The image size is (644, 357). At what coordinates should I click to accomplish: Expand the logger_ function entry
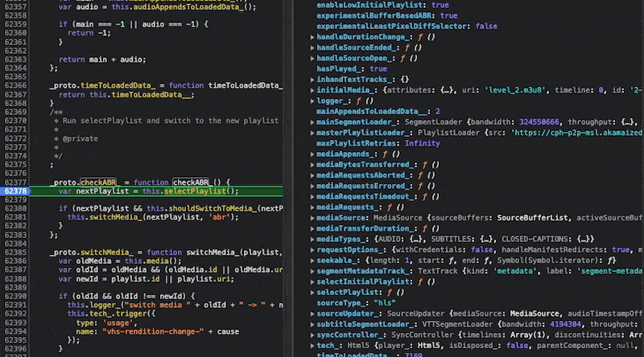[312, 101]
